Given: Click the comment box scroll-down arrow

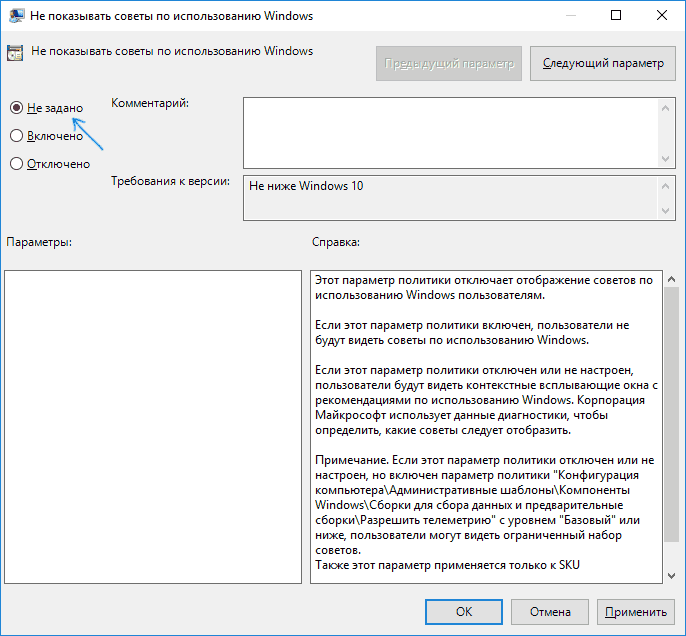Looking at the screenshot, I should [x=665, y=159].
